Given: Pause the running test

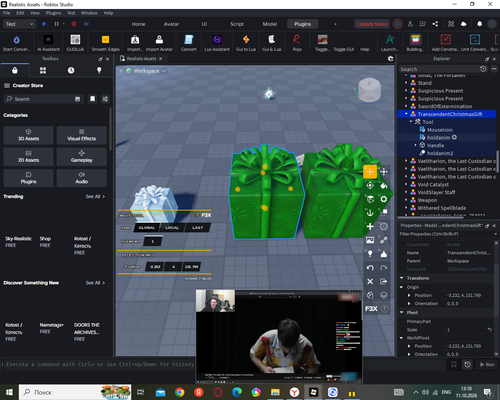Looking at the screenshot, I should point(56,24).
